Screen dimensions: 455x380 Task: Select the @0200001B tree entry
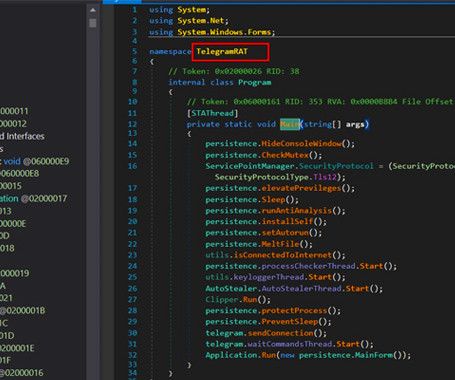pos(22,311)
